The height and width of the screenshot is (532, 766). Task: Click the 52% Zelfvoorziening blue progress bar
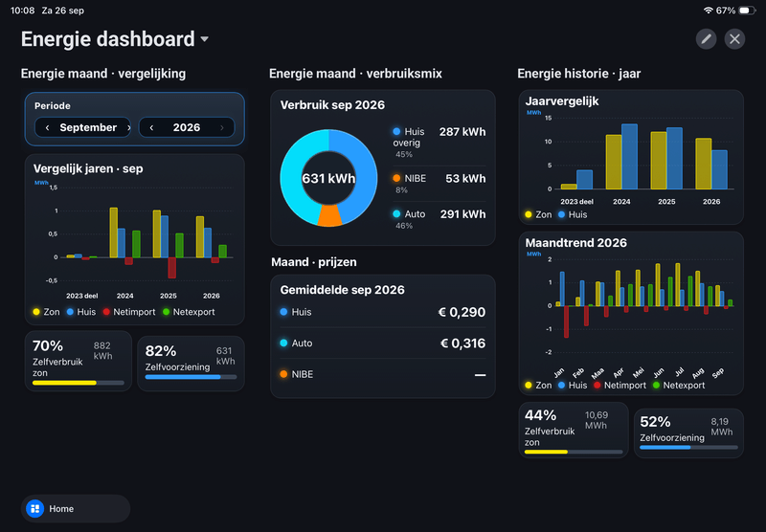[x=688, y=447]
